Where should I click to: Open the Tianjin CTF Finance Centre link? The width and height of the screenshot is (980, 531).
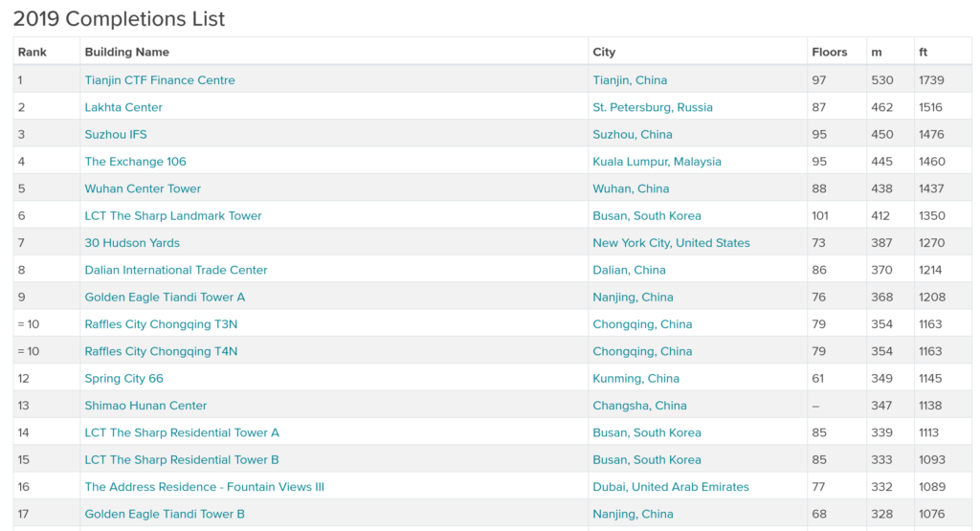point(160,80)
